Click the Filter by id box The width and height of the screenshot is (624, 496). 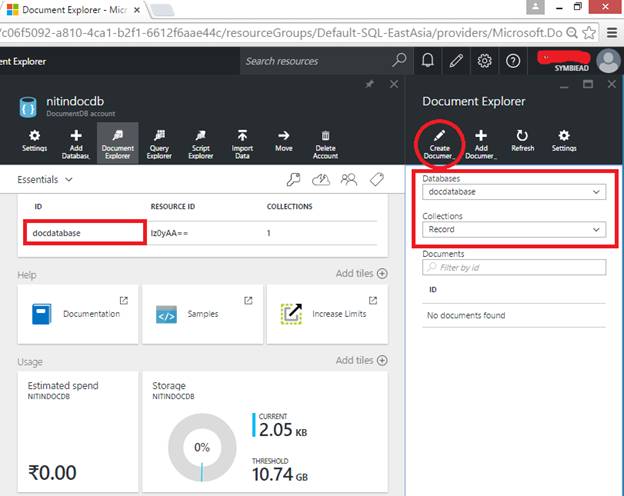tap(514, 268)
